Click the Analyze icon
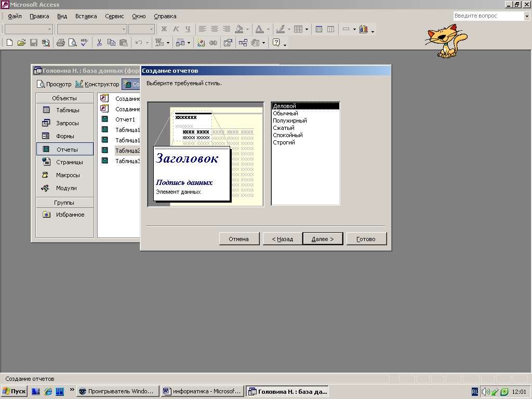Viewport: 532px width, 399px height. 180,43
